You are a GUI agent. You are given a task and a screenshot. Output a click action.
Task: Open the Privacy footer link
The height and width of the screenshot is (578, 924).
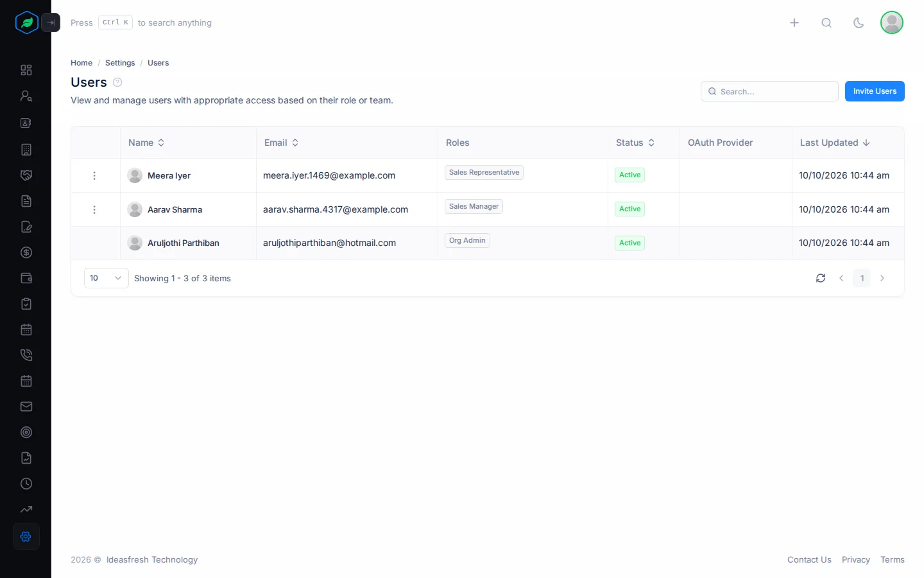[856, 560]
